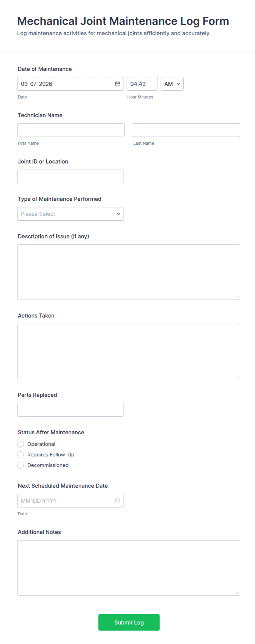Click the Date of Maintenance date field
The image size is (255, 644).
click(70, 84)
